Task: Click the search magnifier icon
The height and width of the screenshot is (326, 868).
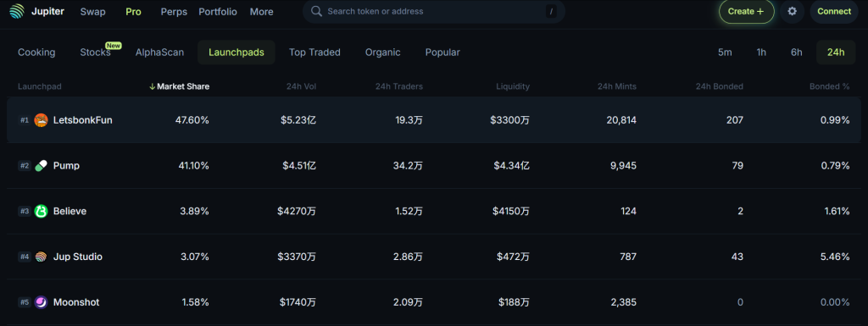Action: pos(317,12)
